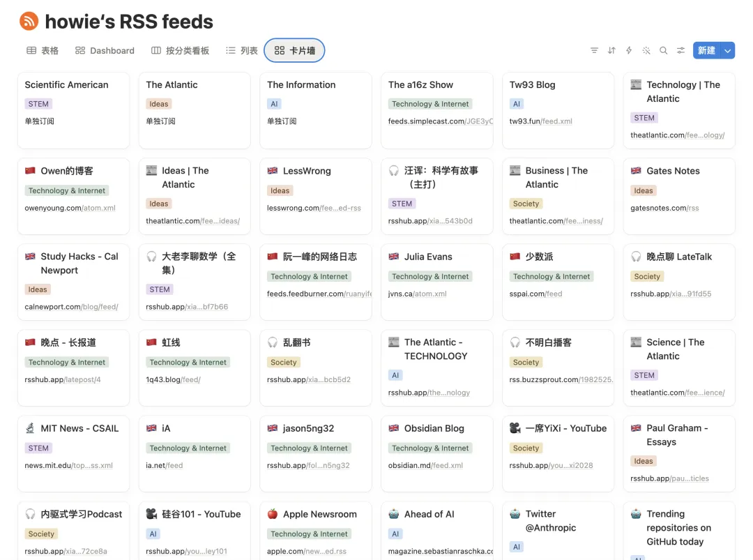The image size is (753, 560).
Task: Click the apple icon on Apple Newsroom
Action: 273,514
